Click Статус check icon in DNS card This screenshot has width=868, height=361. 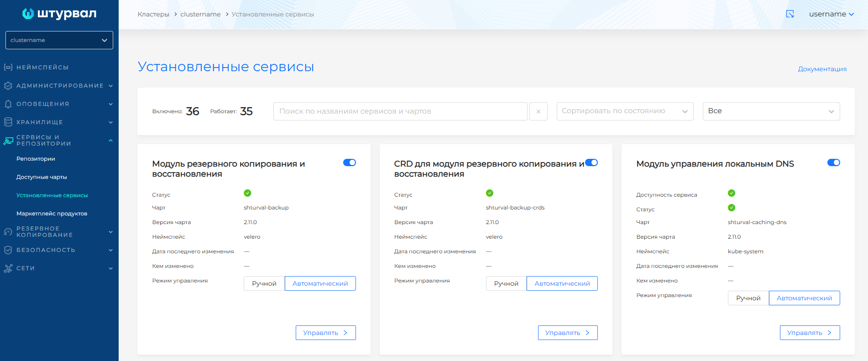(x=732, y=208)
